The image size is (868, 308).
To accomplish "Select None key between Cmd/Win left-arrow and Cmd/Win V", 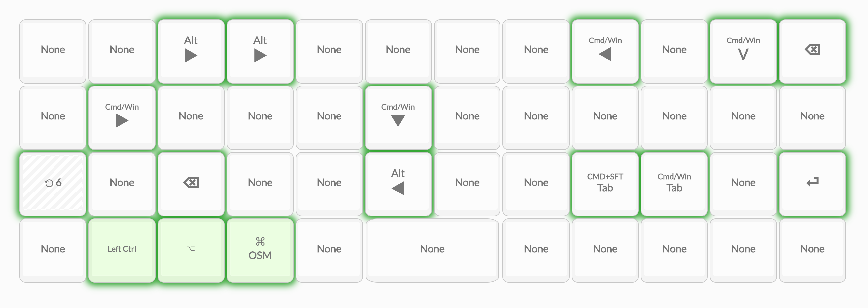I will point(674,50).
